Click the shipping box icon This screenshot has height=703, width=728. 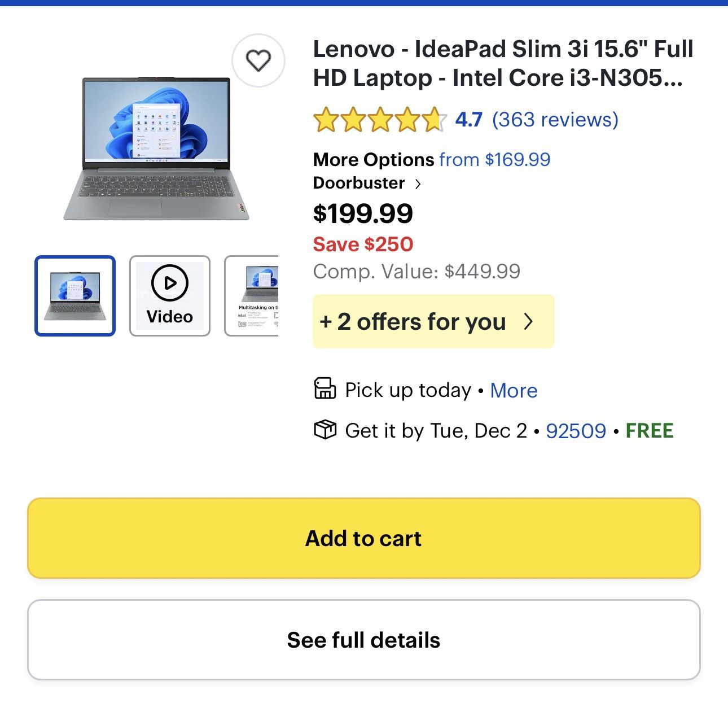pos(324,430)
